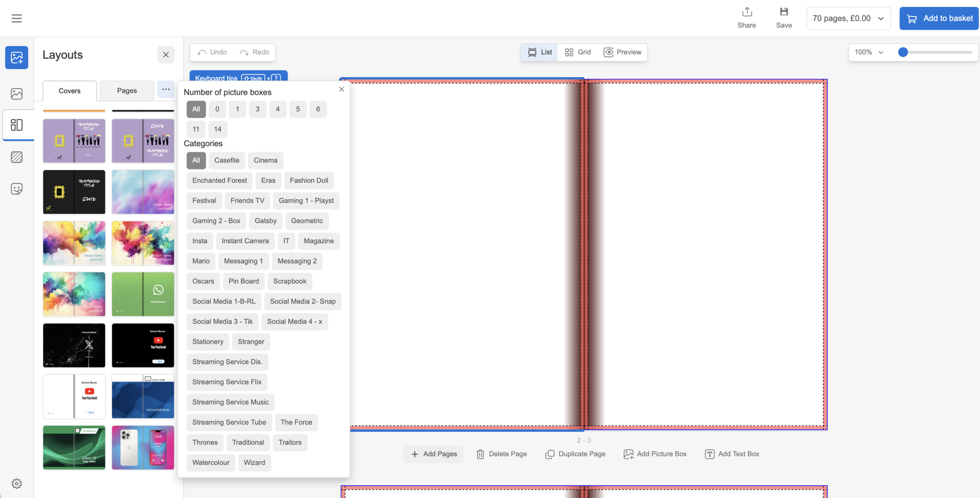
Task: Open the hamburger menu
Action: pyautogui.click(x=16, y=18)
